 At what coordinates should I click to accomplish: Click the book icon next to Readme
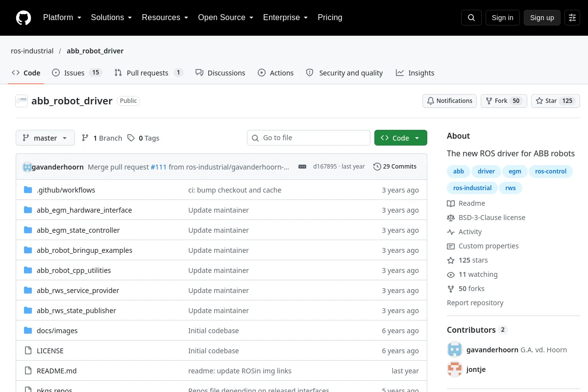pos(451,203)
